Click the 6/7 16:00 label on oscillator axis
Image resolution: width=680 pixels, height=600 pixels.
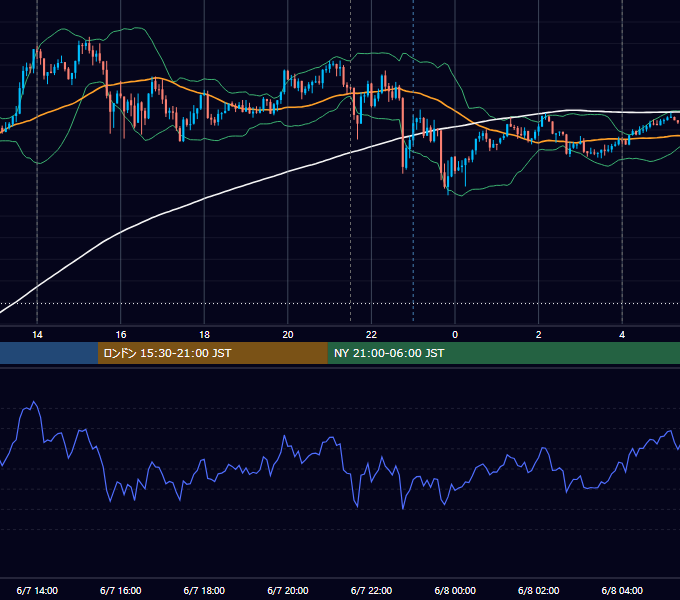121,590
